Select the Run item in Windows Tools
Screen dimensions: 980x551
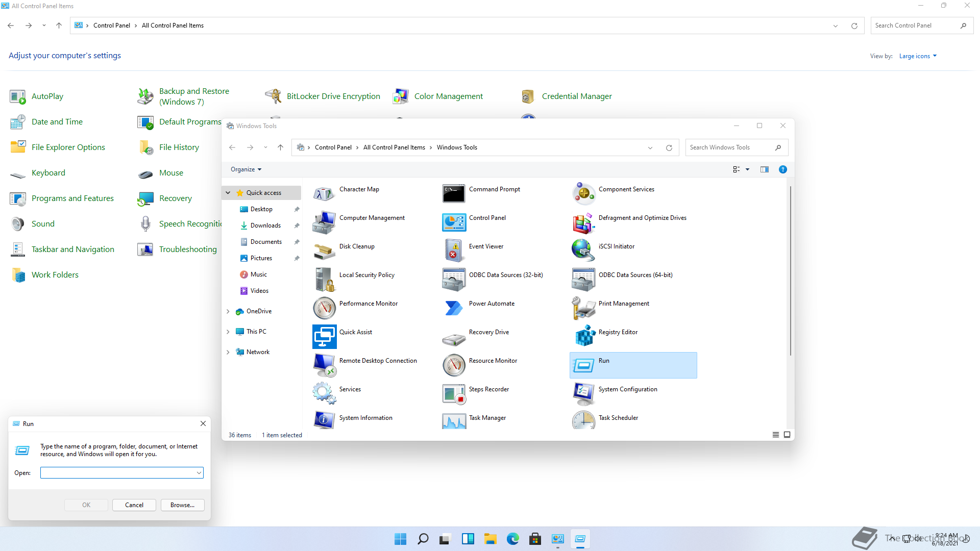[x=633, y=365]
